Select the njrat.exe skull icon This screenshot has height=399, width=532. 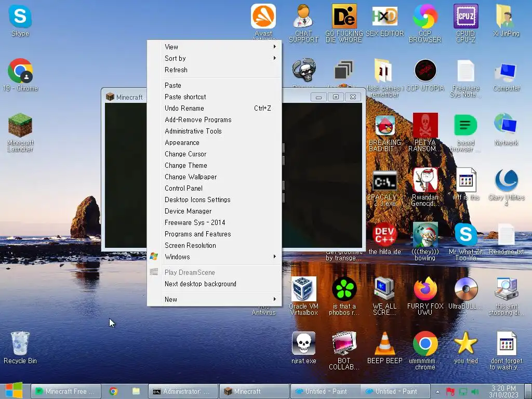click(x=303, y=348)
